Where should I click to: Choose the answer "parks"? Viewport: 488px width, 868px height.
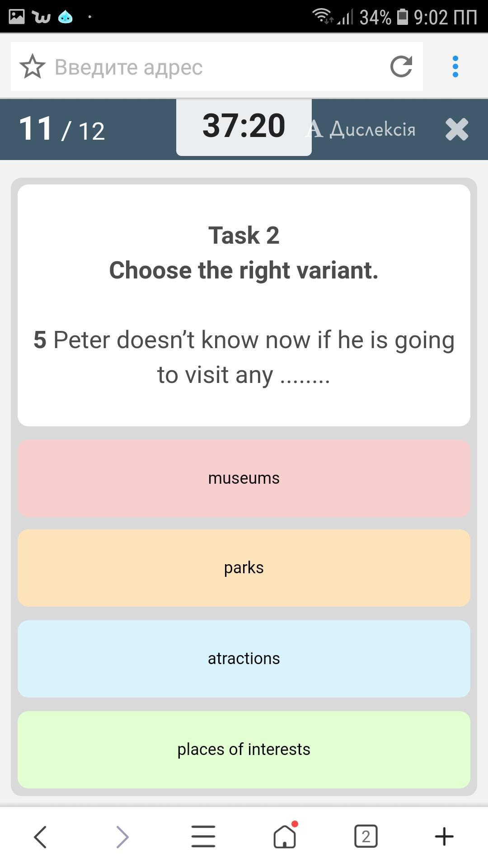click(x=244, y=568)
